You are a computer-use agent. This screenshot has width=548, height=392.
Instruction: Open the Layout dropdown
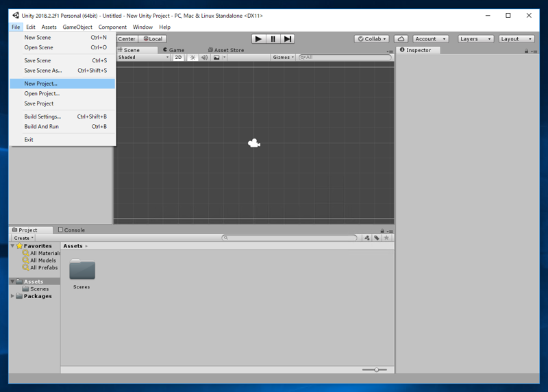tap(516, 39)
